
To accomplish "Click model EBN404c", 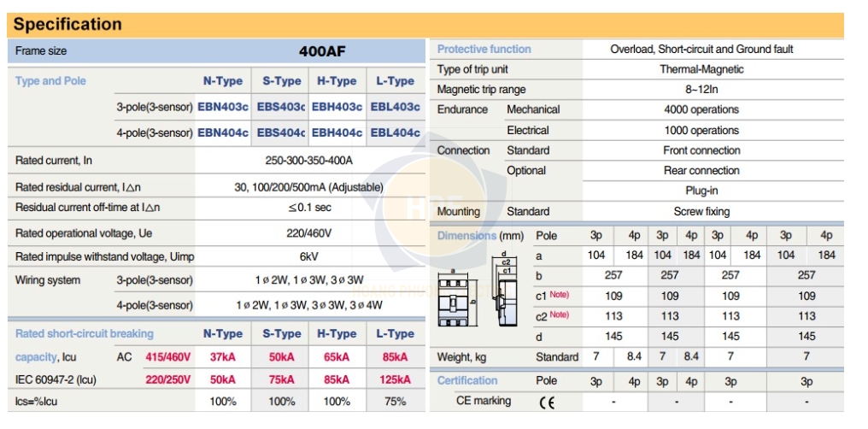I will tap(223, 132).
